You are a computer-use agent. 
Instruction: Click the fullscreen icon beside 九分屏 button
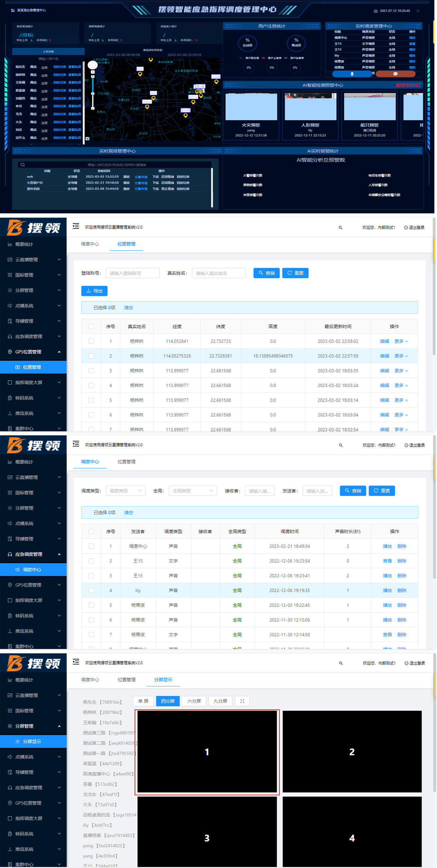(242, 701)
